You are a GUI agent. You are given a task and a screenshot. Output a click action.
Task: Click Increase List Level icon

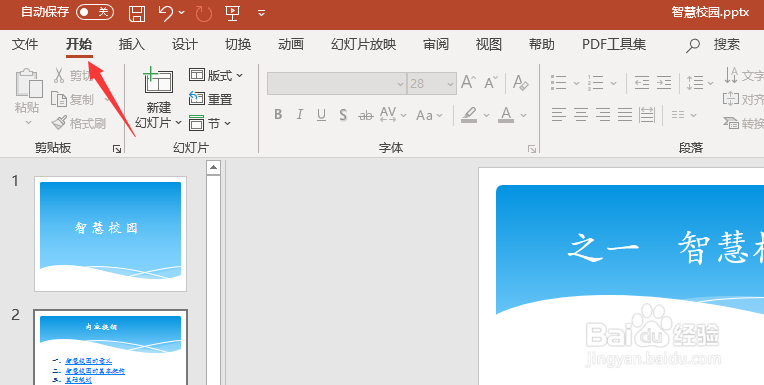click(664, 82)
